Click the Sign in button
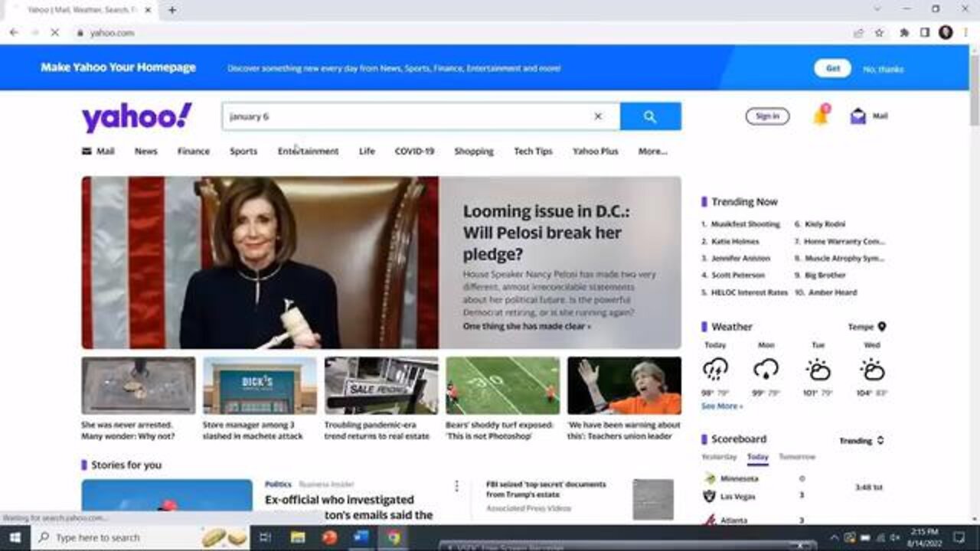 [767, 116]
